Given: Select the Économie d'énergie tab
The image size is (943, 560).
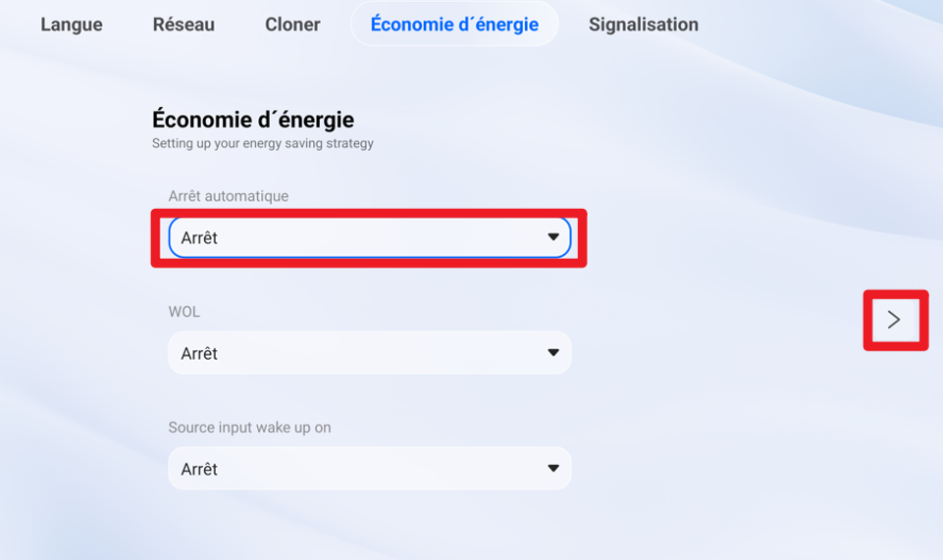Looking at the screenshot, I should click(454, 25).
